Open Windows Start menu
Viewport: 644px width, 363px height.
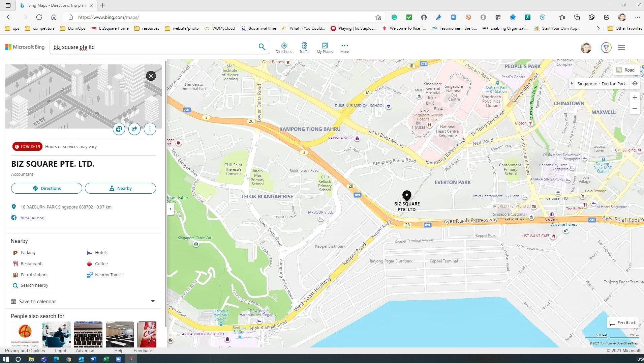coord(6,359)
